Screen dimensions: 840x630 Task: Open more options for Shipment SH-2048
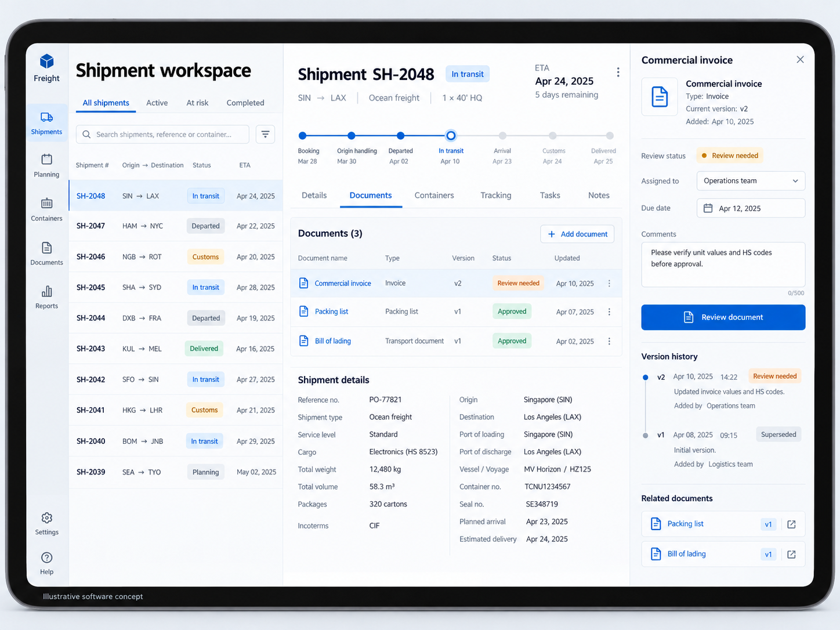(618, 72)
